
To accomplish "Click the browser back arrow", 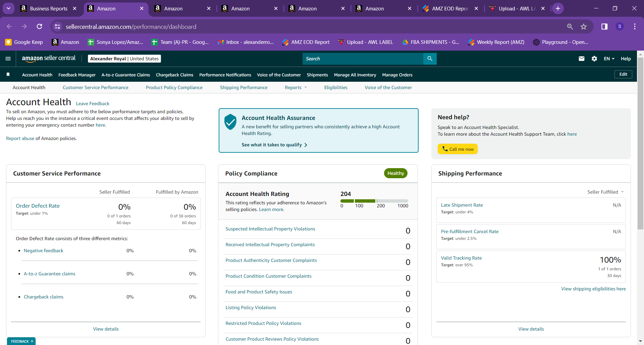I will pos(9,26).
